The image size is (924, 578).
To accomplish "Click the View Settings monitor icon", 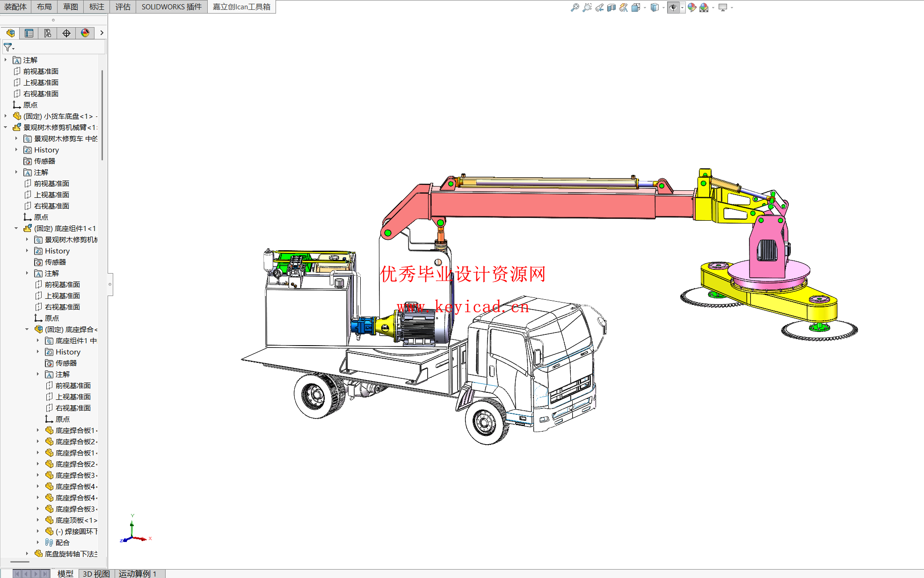I will pyautogui.click(x=723, y=7).
